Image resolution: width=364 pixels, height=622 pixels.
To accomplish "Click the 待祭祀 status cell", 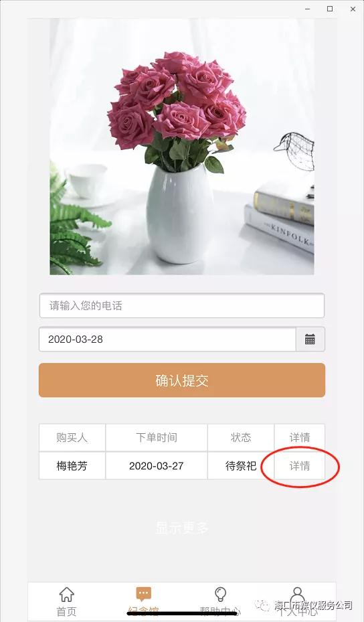I will pyautogui.click(x=241, y=466).
